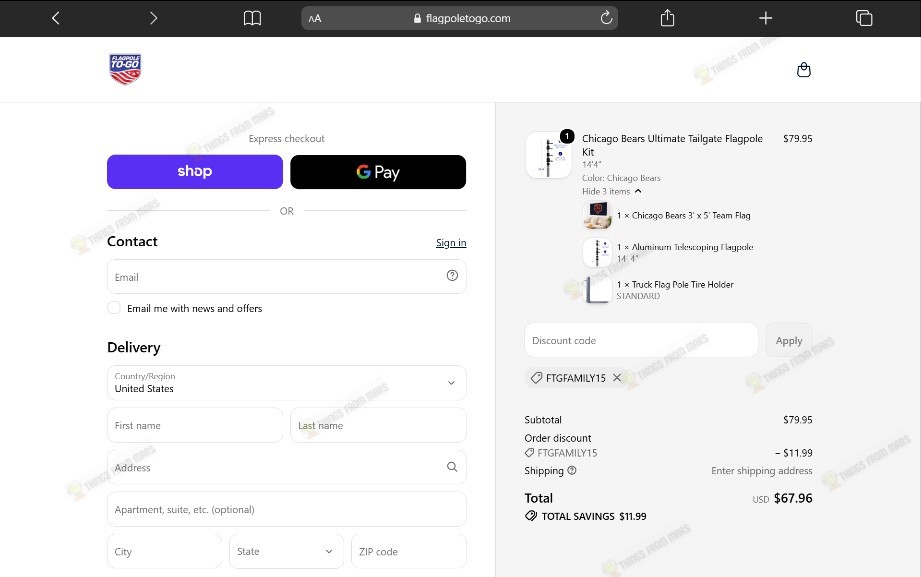921x577 pixels.
Task: Click the 'Express checkout' label
Action: tap(287, 139)
